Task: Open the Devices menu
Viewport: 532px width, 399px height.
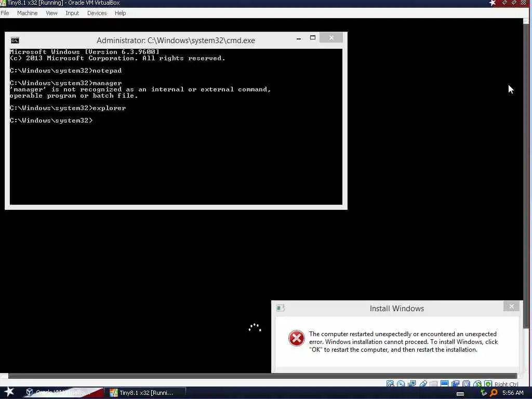Action: 97,13
